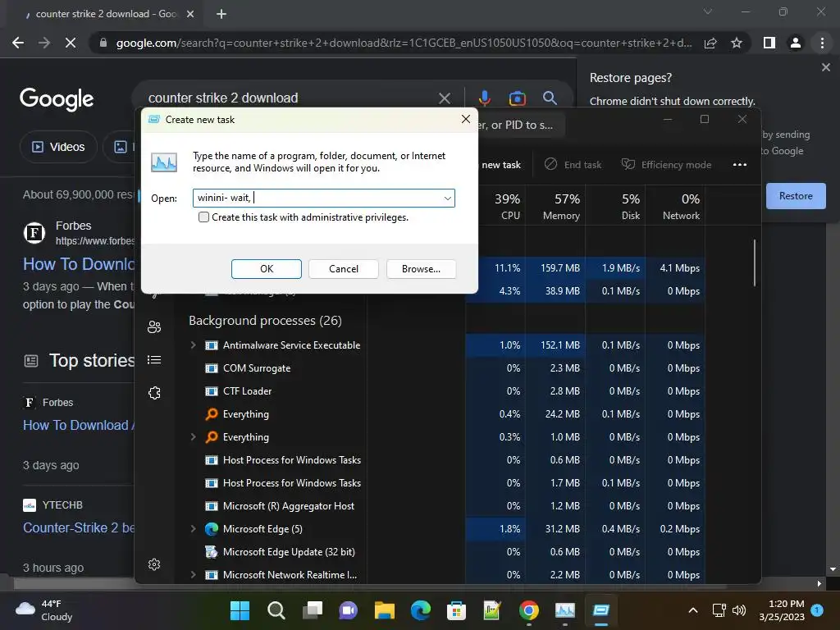The height and width of the screenshot is (630, 840).
Task: Open the Windows Start menu
Action: pos(240,610)
